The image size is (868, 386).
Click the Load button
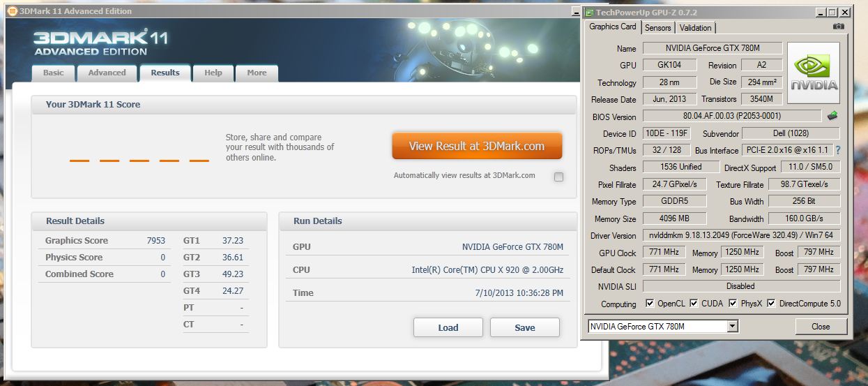448,327
